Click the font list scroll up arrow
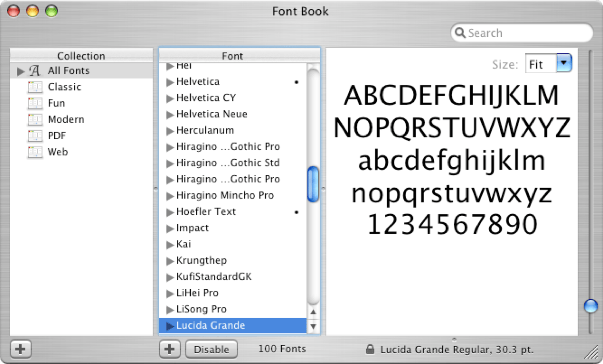603x364 pixels. point(313,312)
